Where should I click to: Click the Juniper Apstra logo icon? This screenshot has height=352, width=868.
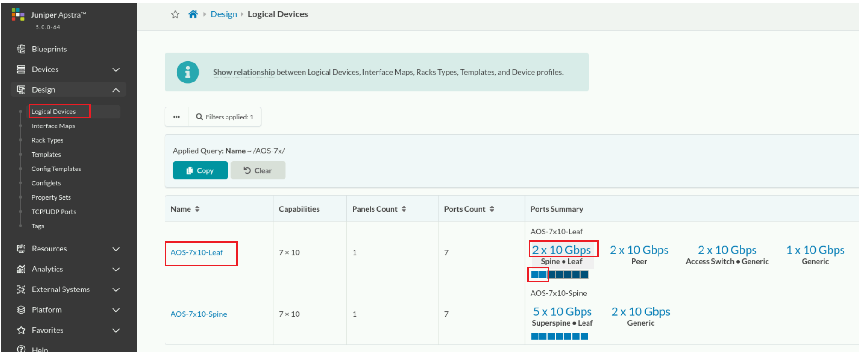point(18,15)
